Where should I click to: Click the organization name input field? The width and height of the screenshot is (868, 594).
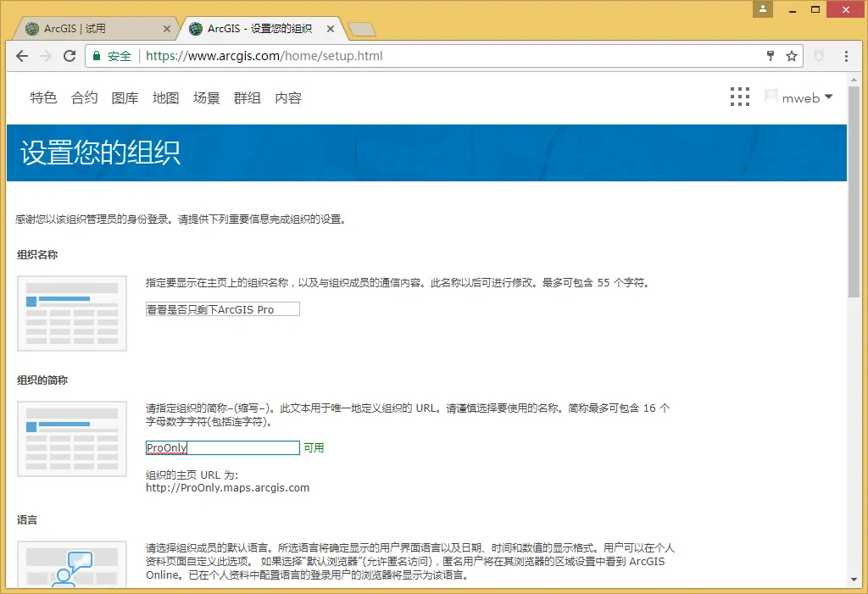(223, 309)
